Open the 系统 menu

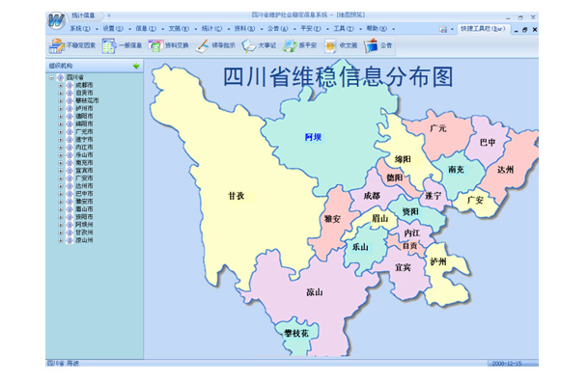point(80,29)
